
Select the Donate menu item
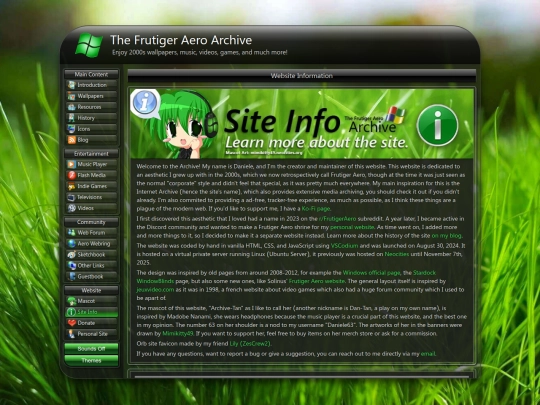point(92,323)
